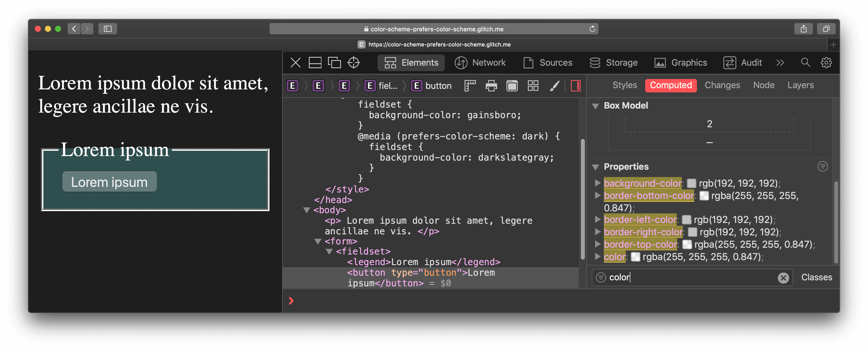This screenshot has height=350, width=868.
Task: Click the search icon in DevTools
Action: (x=804, y=63)
